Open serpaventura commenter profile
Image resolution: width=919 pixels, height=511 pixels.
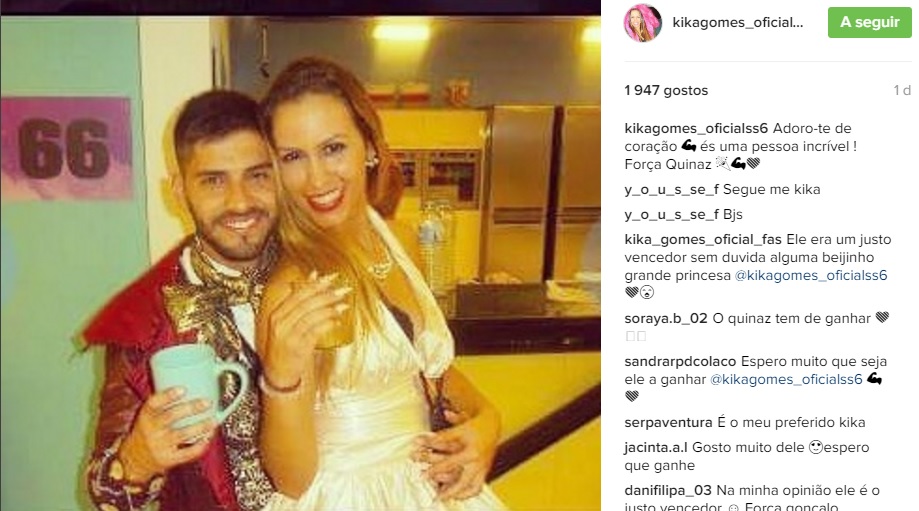point(669,422)
